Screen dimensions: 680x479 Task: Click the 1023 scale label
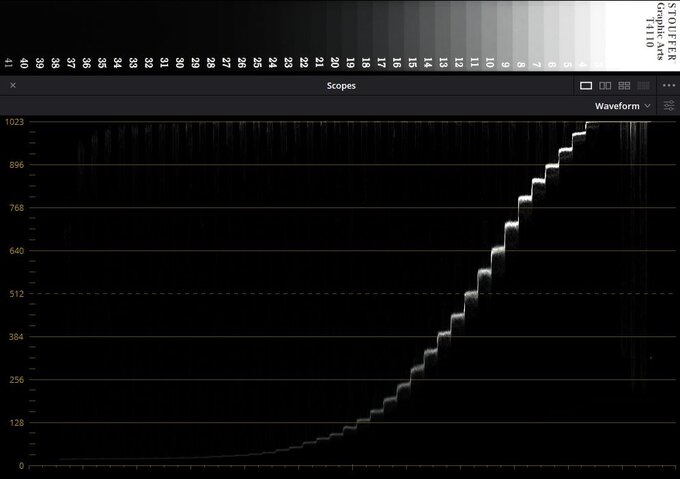(x=14, y=122)
